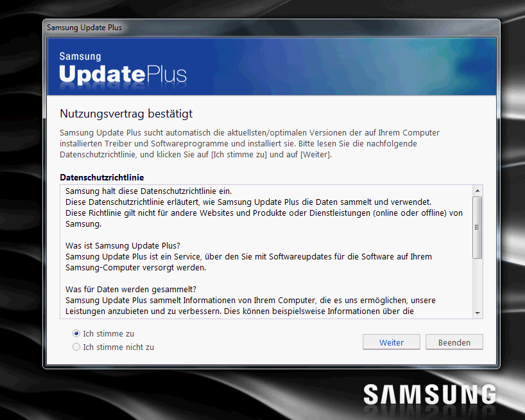Click the line "Was für Daten werden gesammelt?"
Screen dimensions: 525x420
tap(131, 290)
